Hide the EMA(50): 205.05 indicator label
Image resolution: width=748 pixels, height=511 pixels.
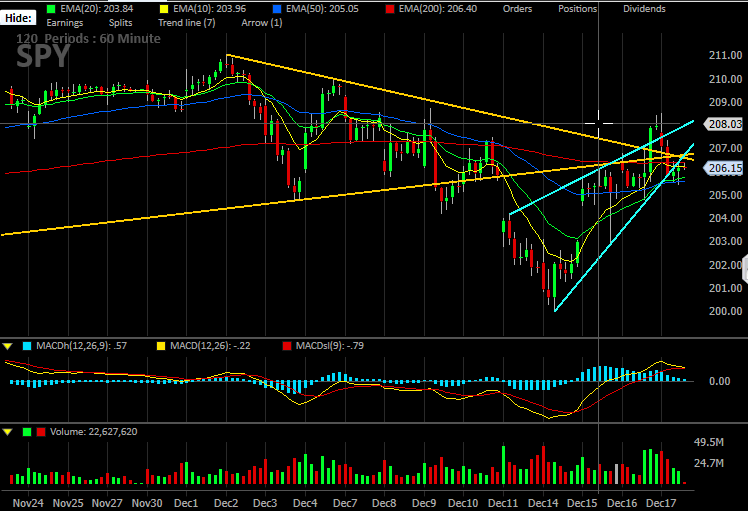(322, 9)
